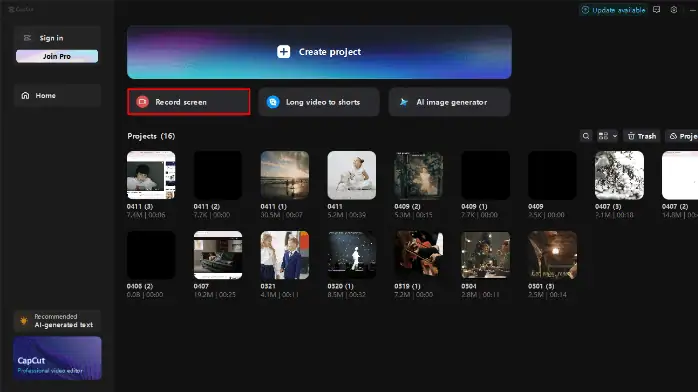The image size is (698, 392).
Task: Open the sofa room thumbnail 0407
Action: (218, 255)
